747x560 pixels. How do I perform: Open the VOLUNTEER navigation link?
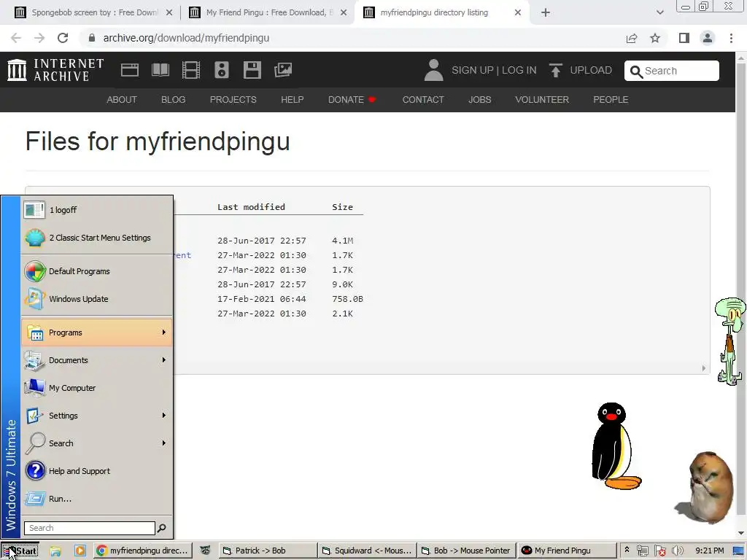542,99
